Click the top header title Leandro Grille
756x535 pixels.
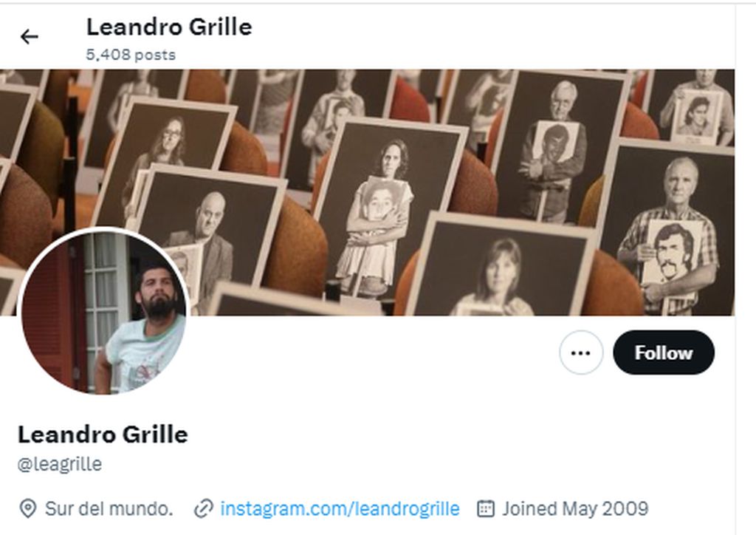coord(169,27)
